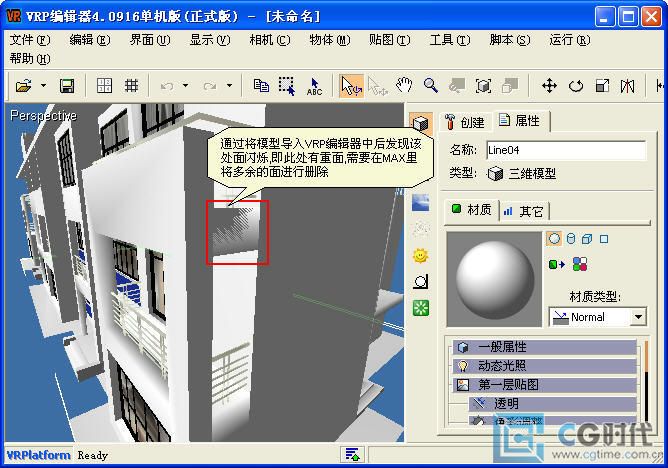
Task: Select the scale tool icon
Action: point(602,86)
